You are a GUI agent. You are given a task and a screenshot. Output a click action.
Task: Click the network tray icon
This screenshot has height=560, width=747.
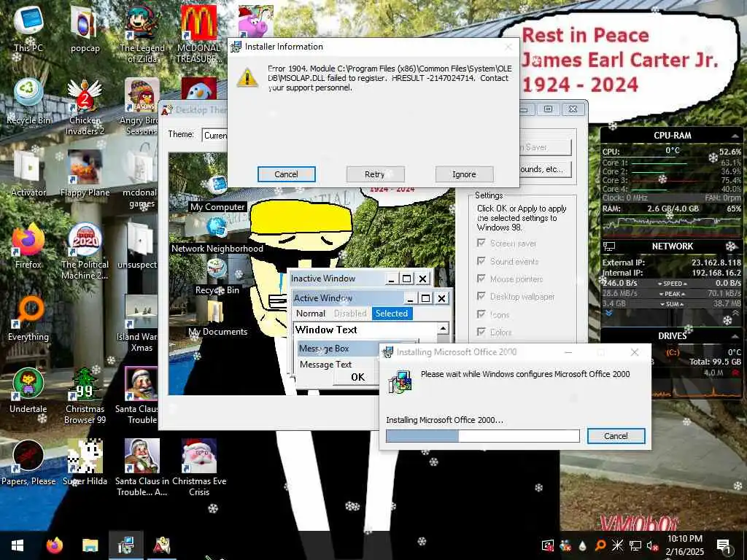(x=635, y=545)
